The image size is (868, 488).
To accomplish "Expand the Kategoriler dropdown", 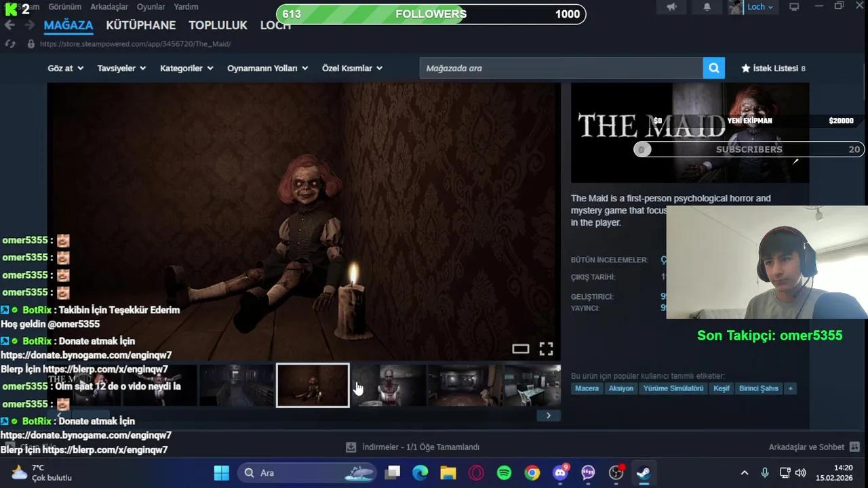I will pos(186,68).
